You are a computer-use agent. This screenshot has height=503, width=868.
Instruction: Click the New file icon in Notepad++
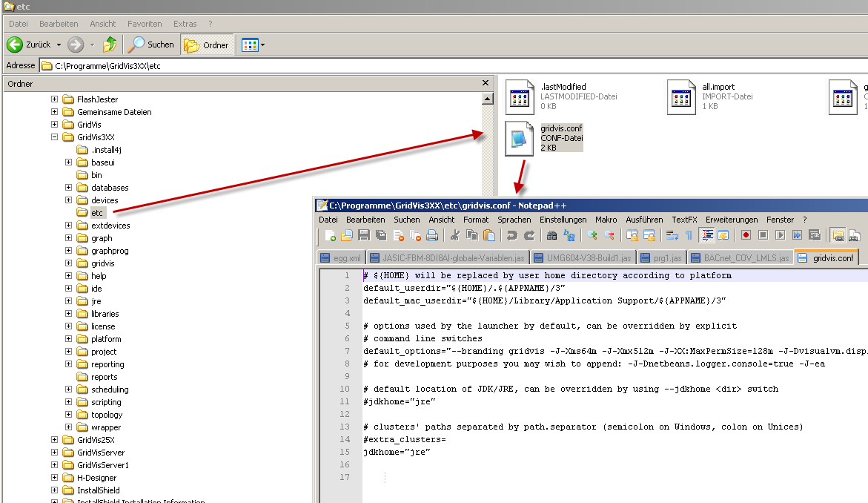pyautogui.click(x=330, y=236)
